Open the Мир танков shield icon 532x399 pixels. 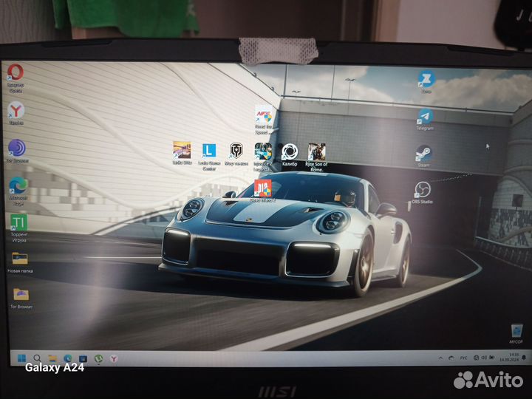[x=236, y=151]
